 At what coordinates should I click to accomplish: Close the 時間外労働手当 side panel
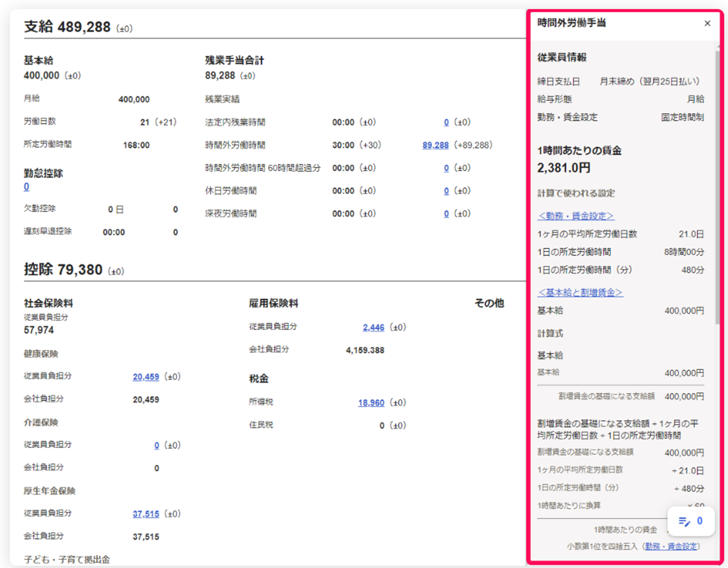point(707,24)
